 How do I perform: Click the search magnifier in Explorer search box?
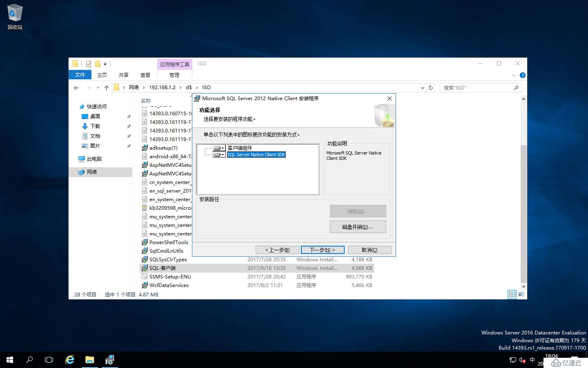coord(516,88)
